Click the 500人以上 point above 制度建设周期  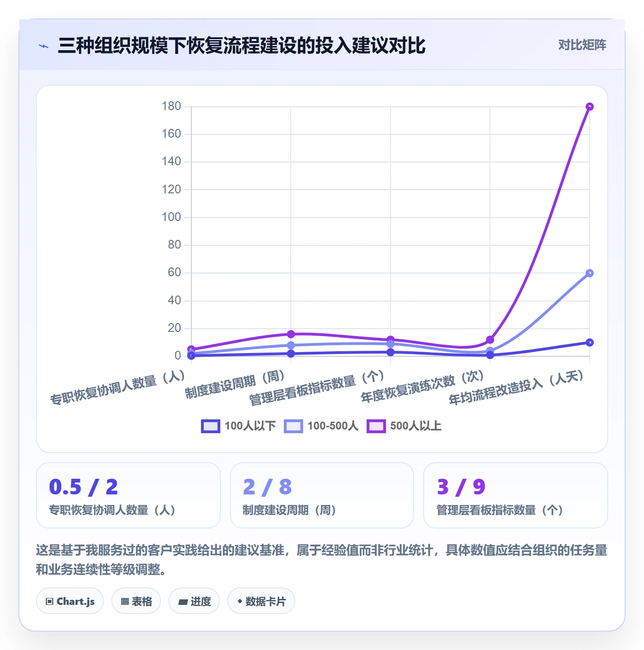(291, 334)
